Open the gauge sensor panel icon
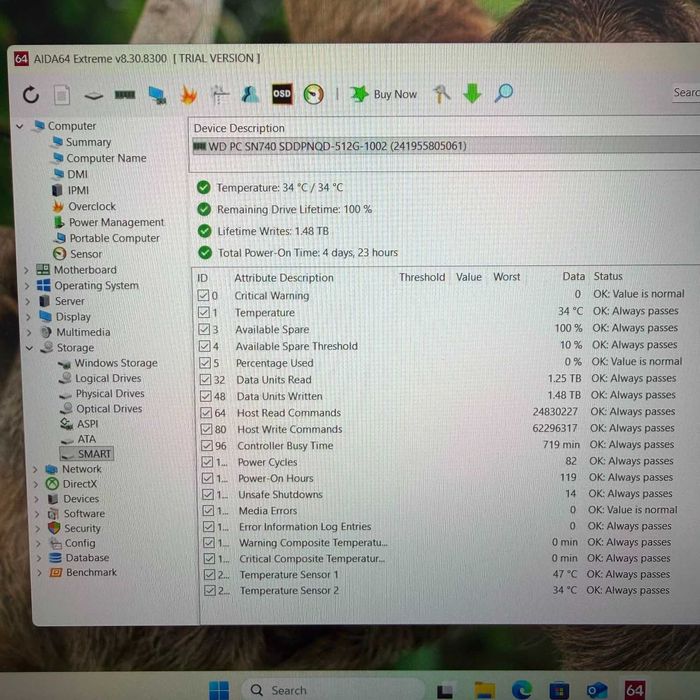 313,94
